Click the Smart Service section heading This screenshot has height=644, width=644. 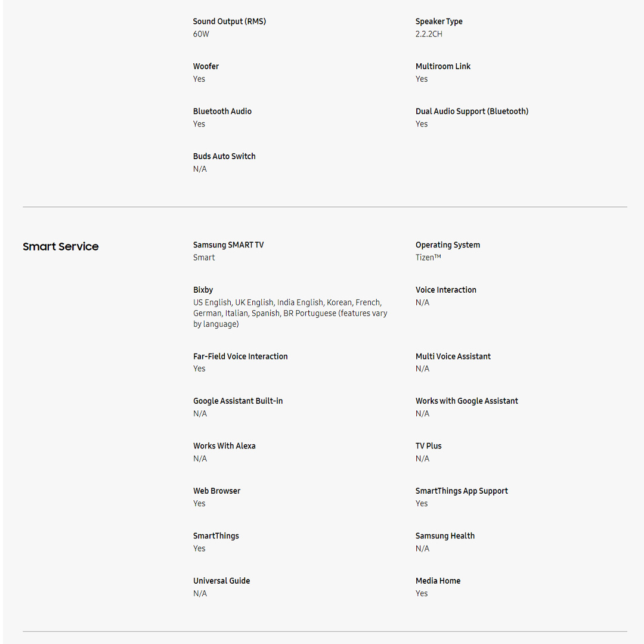(61, 247)
